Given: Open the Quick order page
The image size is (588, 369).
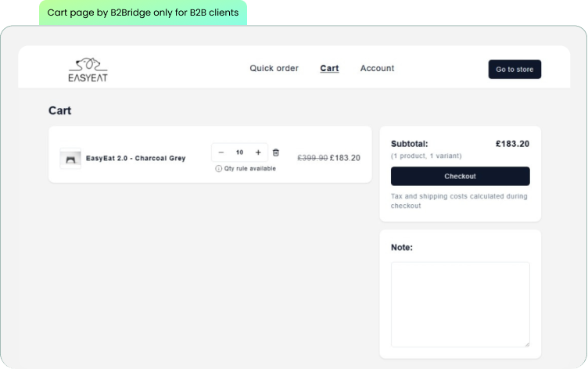Looking at the screenshot, I should (x=274, y=68).
